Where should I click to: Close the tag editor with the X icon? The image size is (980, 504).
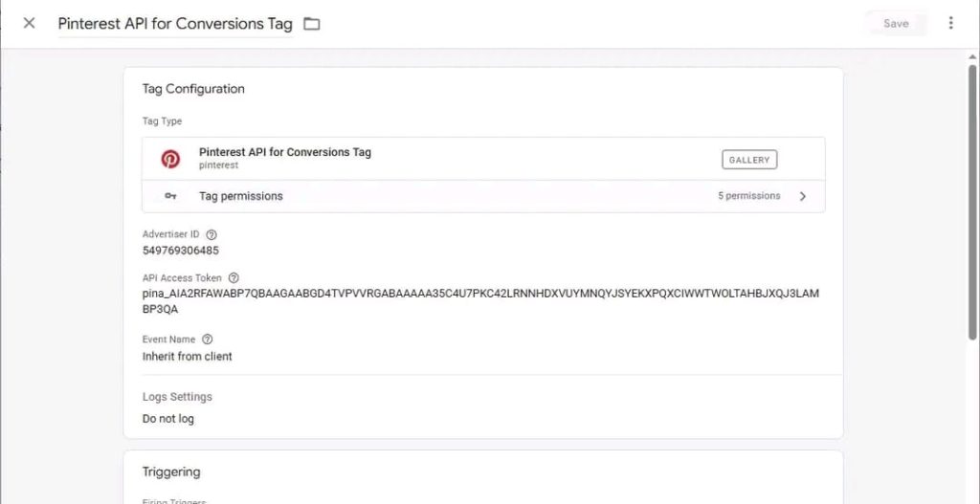click(29, 23)
